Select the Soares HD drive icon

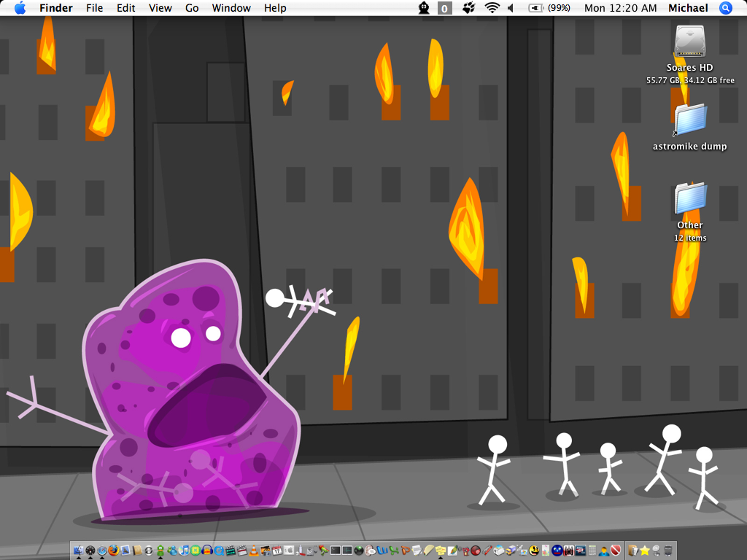tap(690, 42)
